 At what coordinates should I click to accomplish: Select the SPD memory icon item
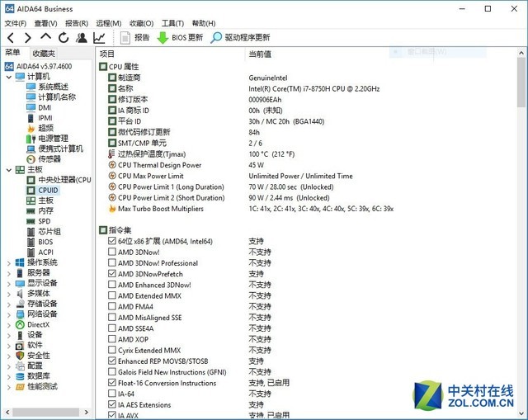tap(39, 221)
